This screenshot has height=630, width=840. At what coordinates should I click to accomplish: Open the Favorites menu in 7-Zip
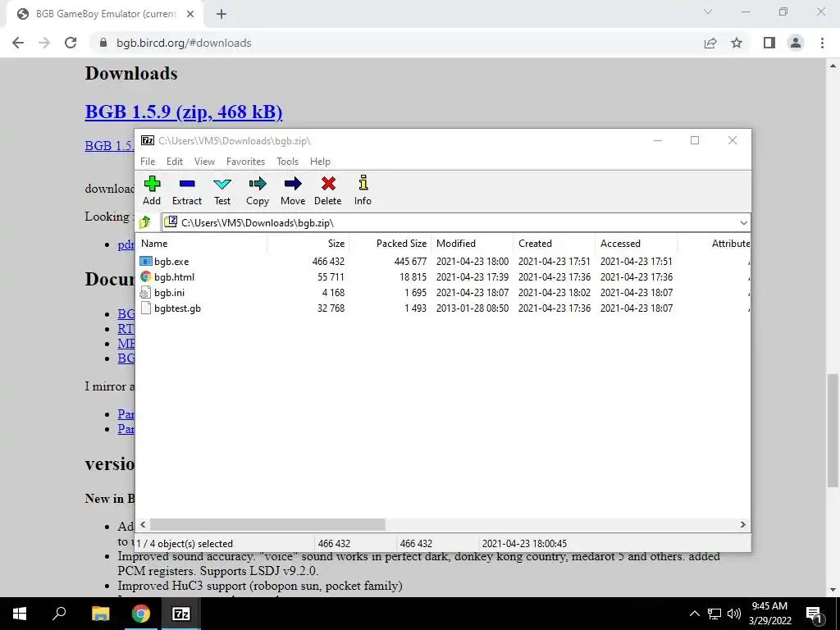click(245, 162)
